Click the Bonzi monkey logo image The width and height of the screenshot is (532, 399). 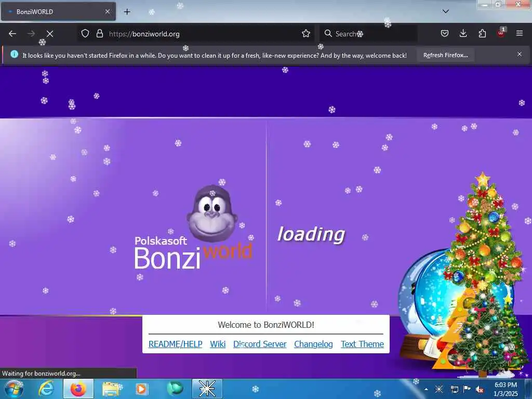[x=212, y=213]
